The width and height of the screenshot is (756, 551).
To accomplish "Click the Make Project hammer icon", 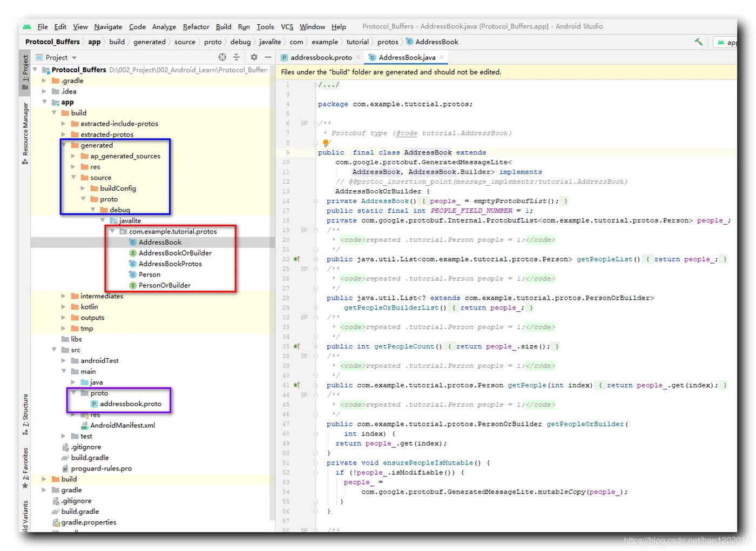I will pyautogui.click(x=699, y=42).
